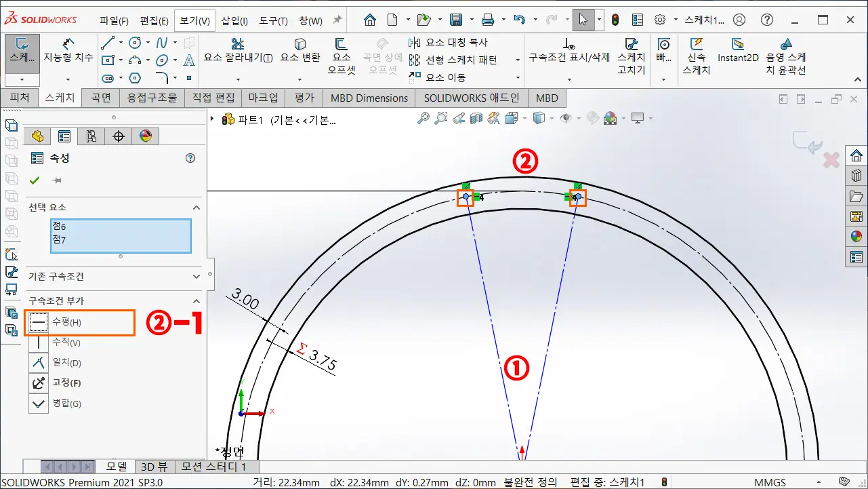Click the Offset Entities (요소 오프셋) tool
Viewport: 868px width, 489px height.
point(342,55)
